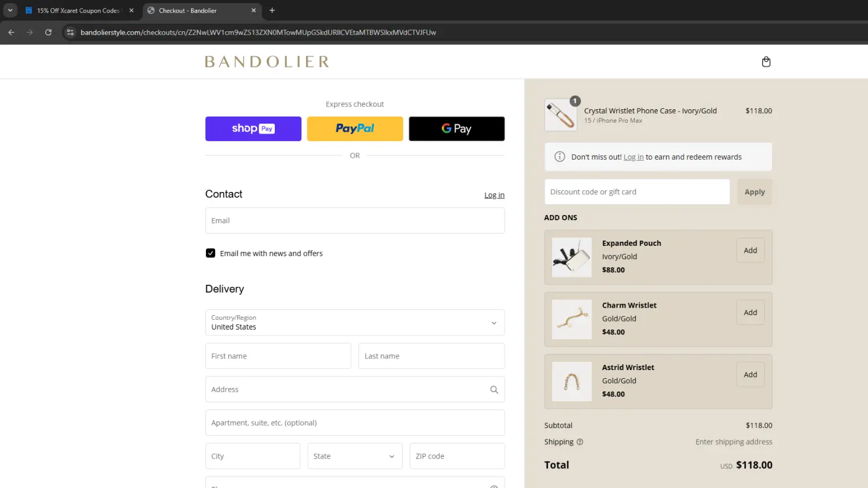Click the address search magnifier icon
868x488 pixels.
[x=494, y=390]
